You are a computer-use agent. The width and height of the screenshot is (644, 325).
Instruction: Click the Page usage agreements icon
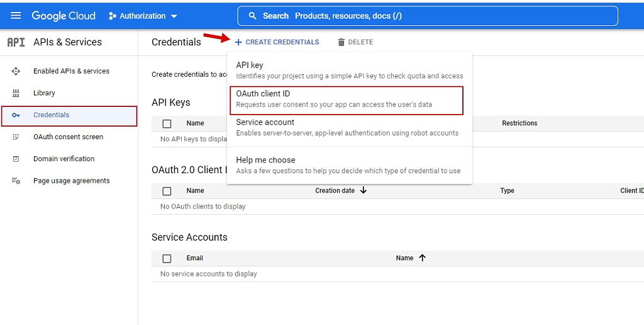[16, 181]
